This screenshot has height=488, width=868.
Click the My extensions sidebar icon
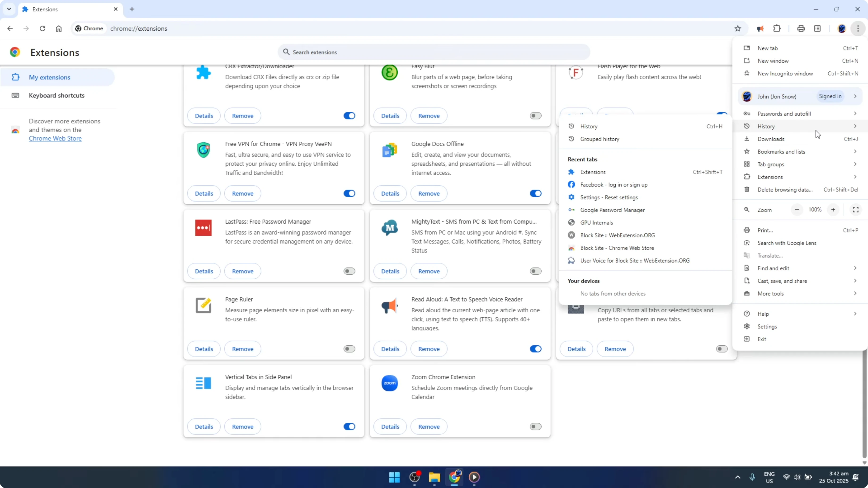(16, 77)
